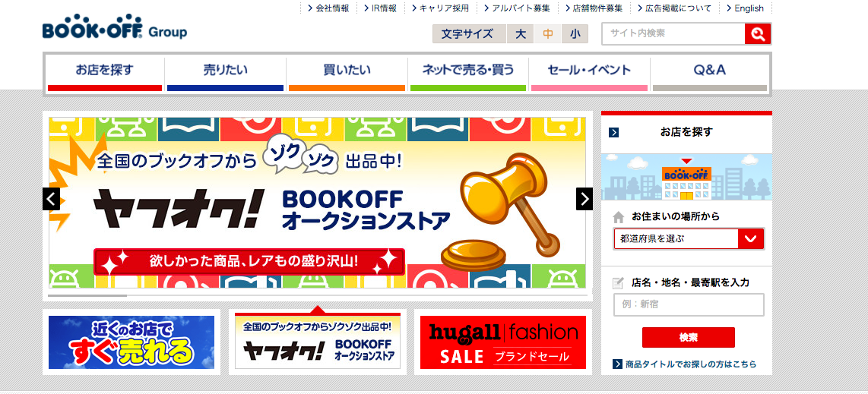
Task: Click the pencil note icon by 店名・地名
Action: [619, 283]
